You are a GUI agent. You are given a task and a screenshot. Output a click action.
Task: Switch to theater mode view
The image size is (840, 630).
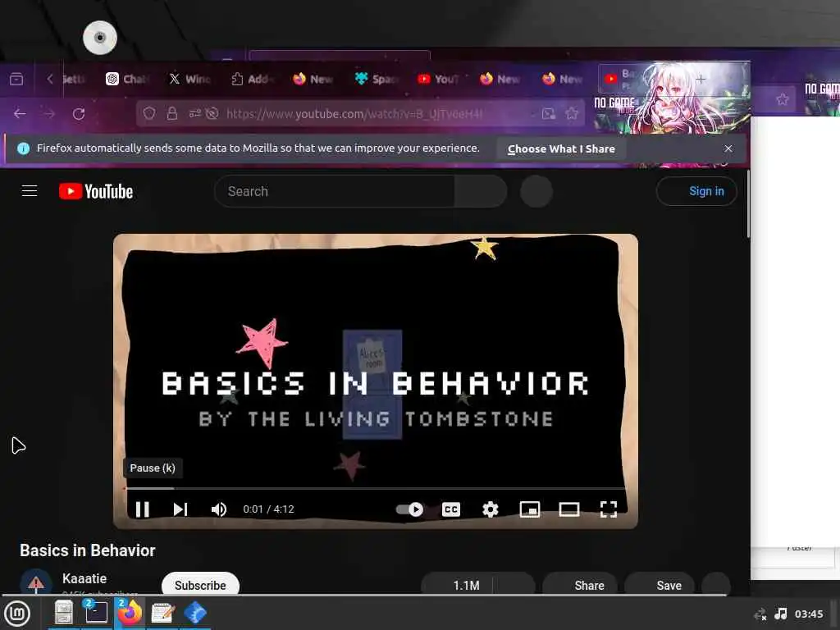pos(569,509)
